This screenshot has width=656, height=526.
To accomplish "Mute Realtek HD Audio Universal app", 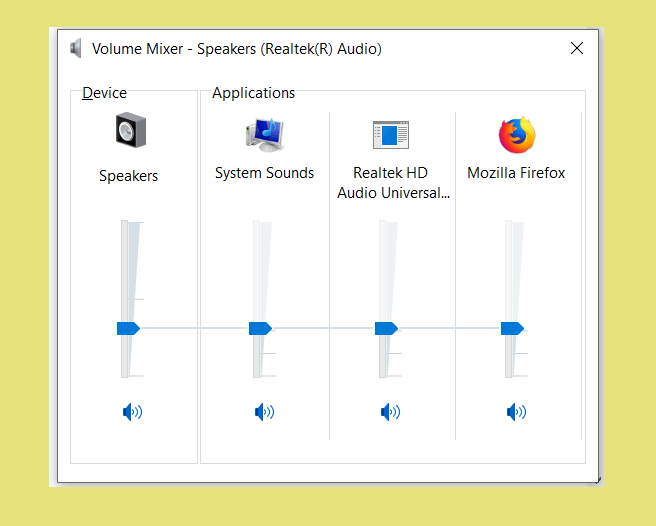I will pos(390,412).
